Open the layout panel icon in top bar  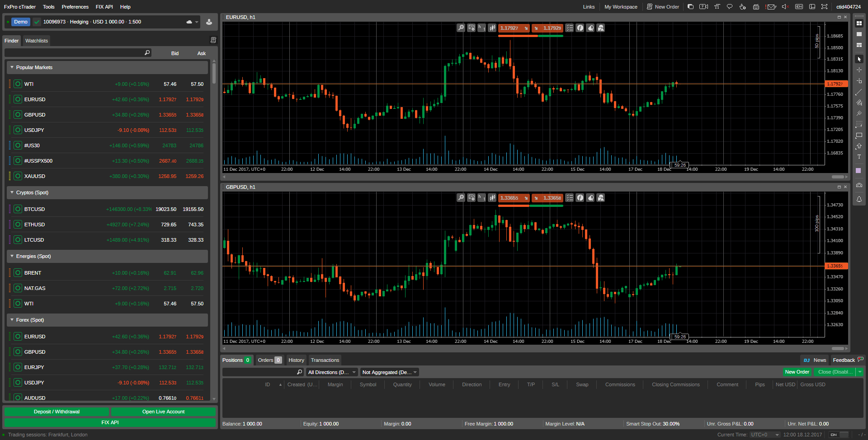click(812, 7)
